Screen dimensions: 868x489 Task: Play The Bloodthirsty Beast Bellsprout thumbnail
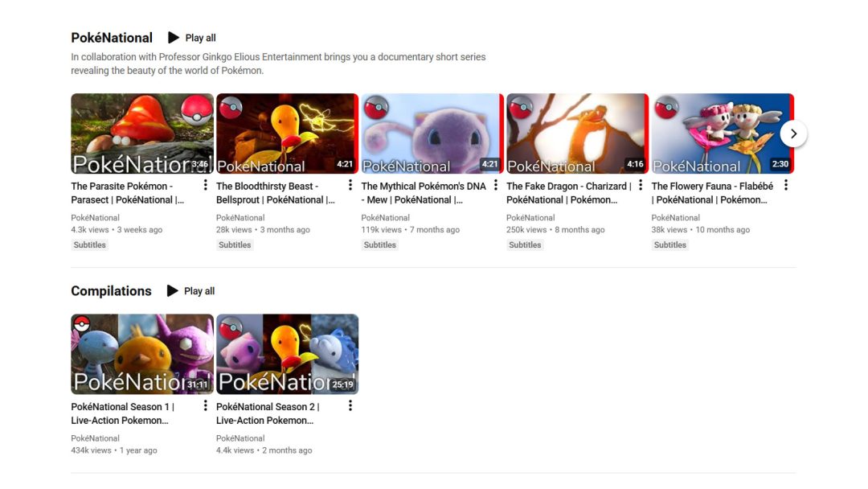coord(287,134)
